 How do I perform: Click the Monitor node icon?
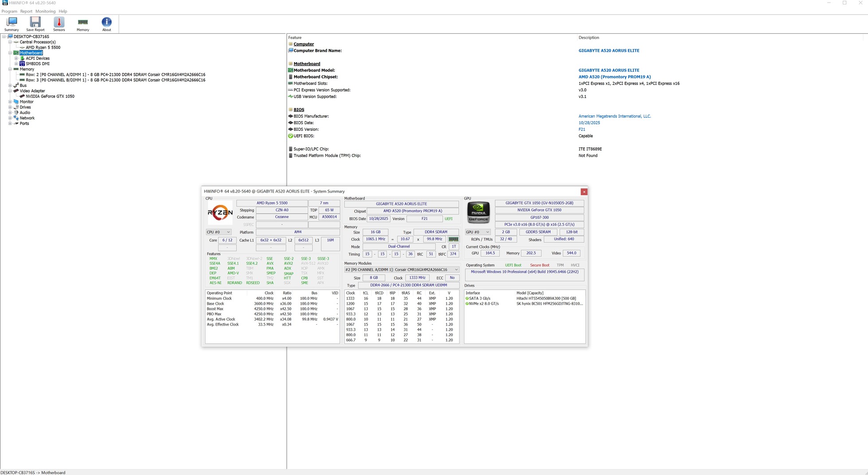(16, 102)
